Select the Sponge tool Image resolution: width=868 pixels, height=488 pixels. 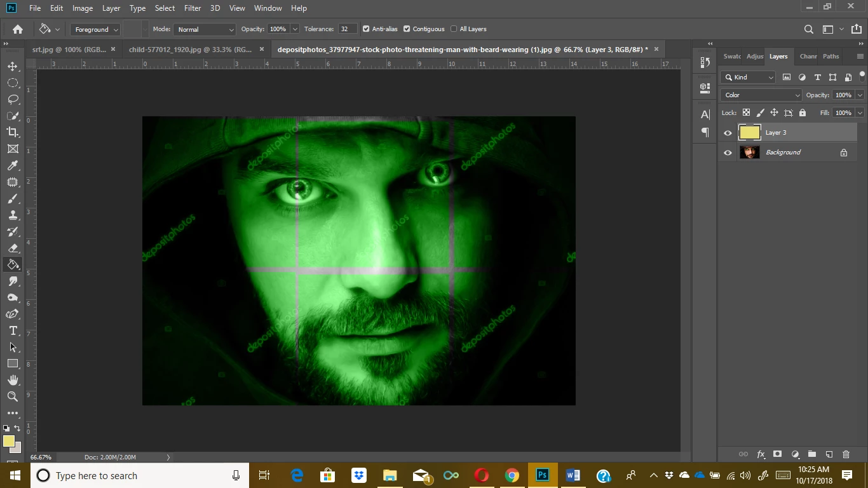click(13, 297)
